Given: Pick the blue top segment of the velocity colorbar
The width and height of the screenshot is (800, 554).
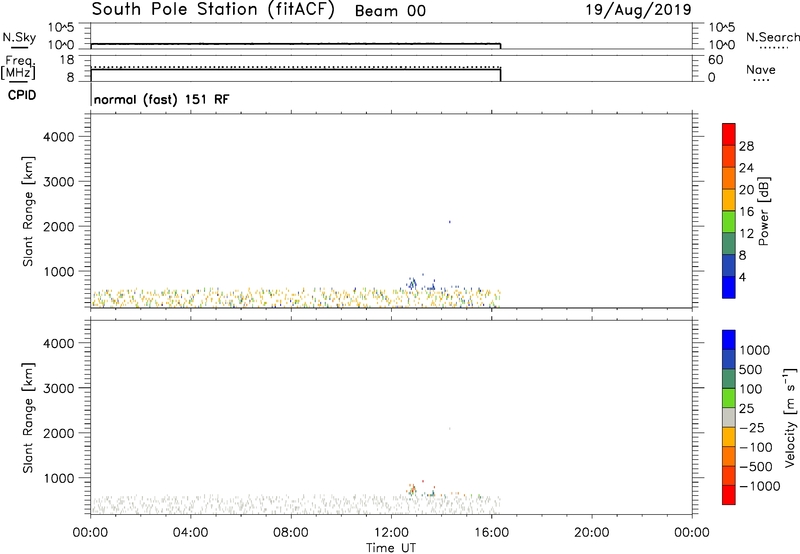Looking at the screenshot, I should 729,340.
